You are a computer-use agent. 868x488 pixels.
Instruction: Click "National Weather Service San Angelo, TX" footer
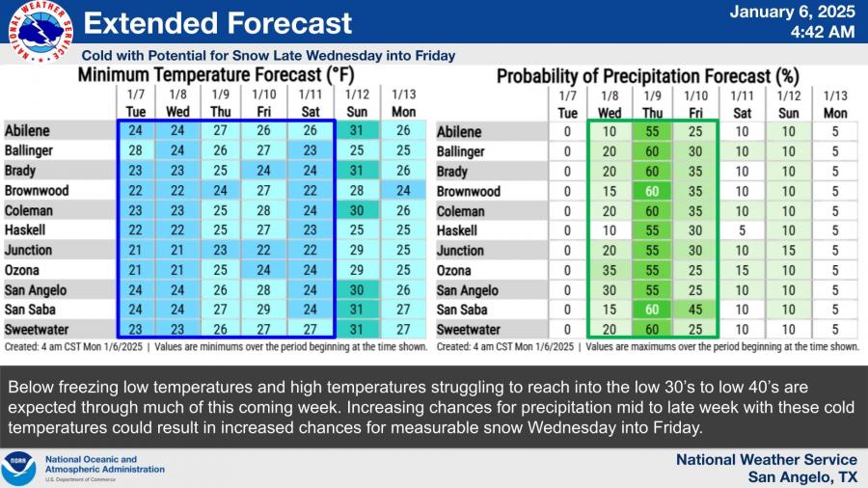(x=766, y=469)
